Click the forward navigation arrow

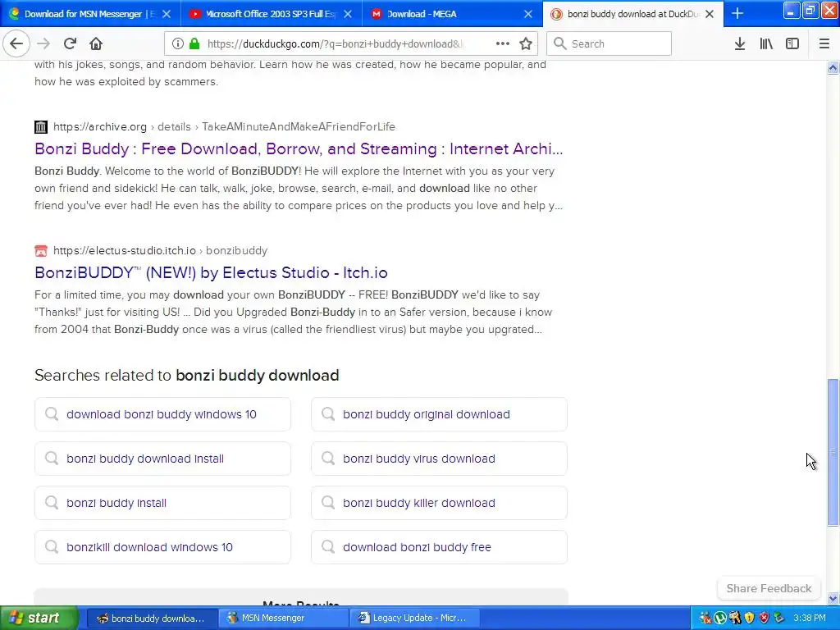pyautogui.click(x=43, y=44)
